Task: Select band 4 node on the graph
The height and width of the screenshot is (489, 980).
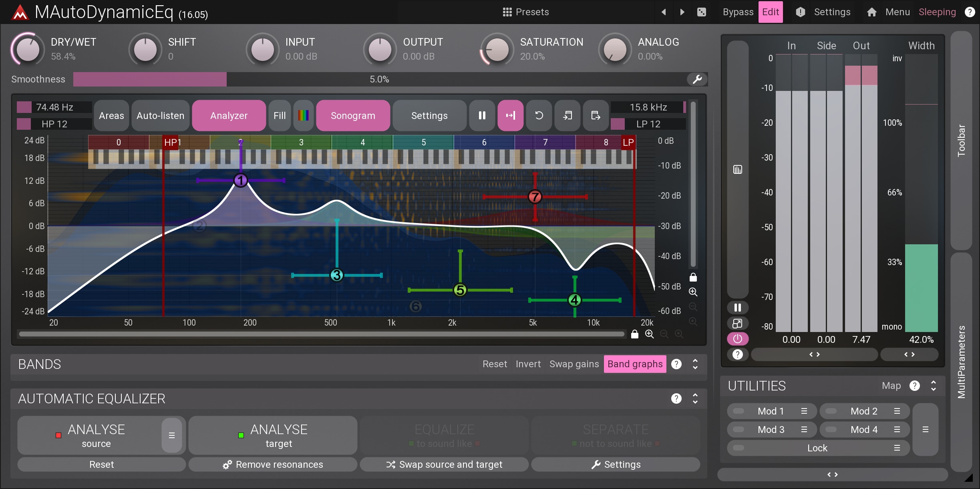Action: [575, 300]
